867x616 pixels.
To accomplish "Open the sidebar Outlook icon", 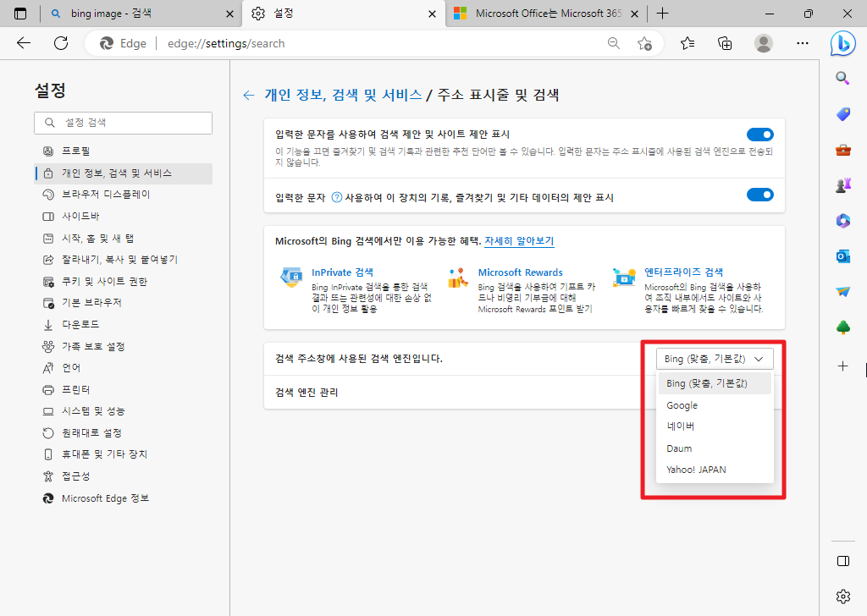I will 842,256.
